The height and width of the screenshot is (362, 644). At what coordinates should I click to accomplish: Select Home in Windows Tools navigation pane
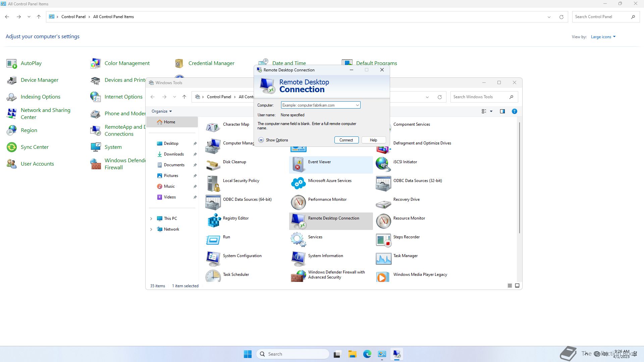[x=172, y=122]
